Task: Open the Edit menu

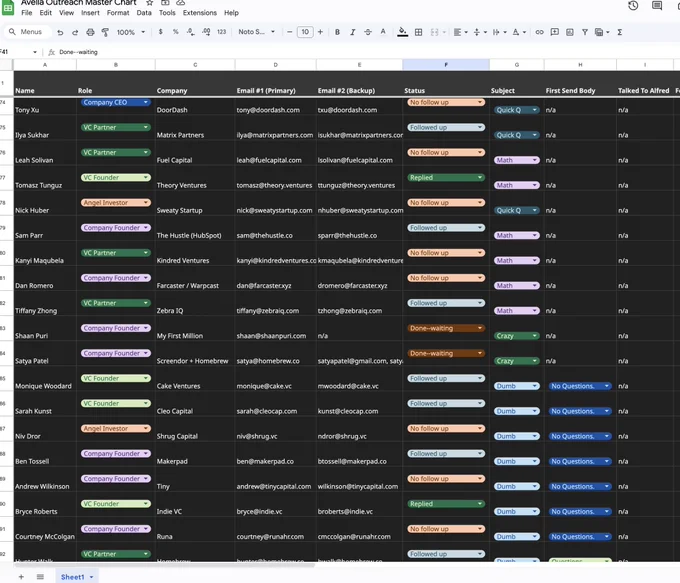Action: 46,13
